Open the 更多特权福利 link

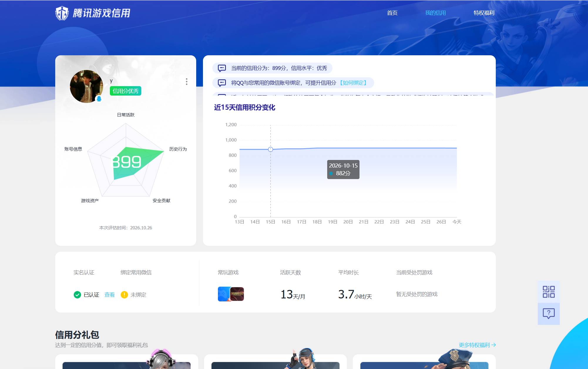point(477,345)
